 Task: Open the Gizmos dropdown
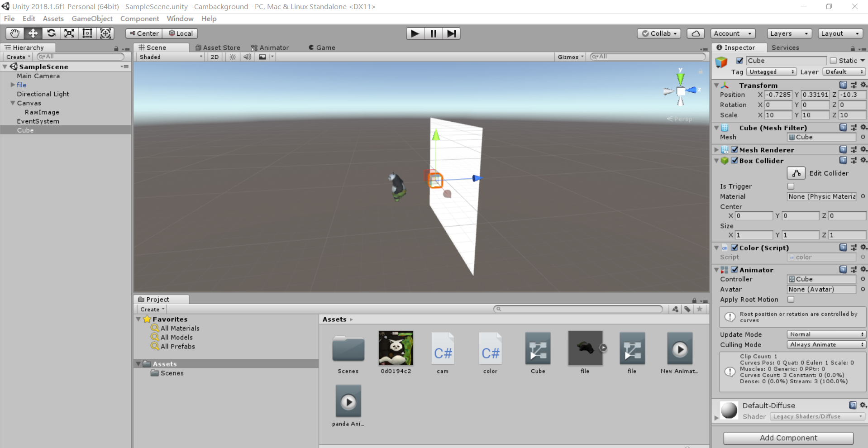[570, 57]
